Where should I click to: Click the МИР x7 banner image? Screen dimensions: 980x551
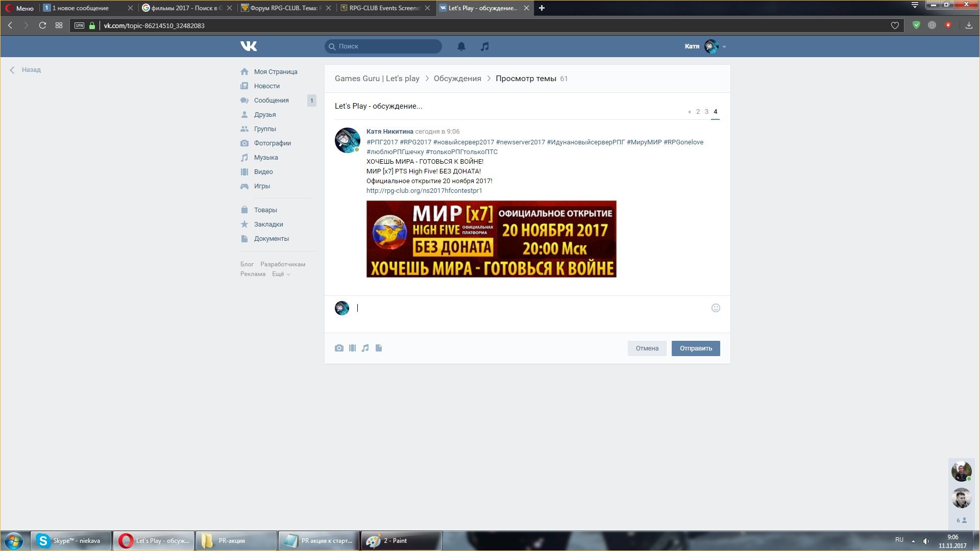pyautogui.click(x=491, y=239)
